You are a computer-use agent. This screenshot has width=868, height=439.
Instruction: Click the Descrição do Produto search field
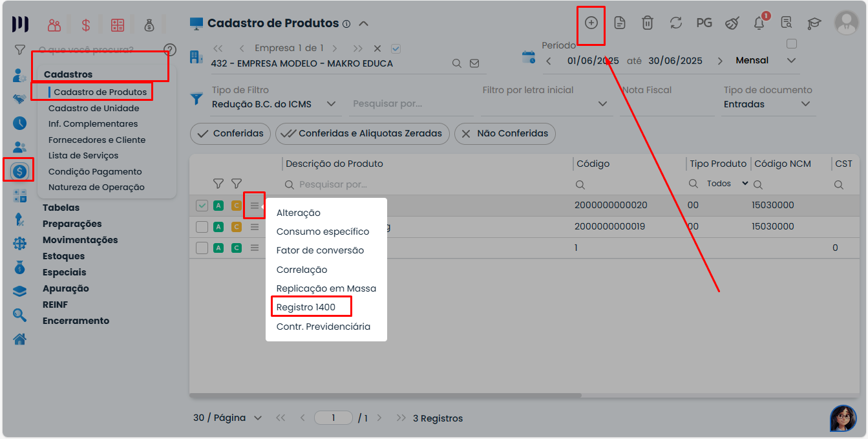pos(427,185)
